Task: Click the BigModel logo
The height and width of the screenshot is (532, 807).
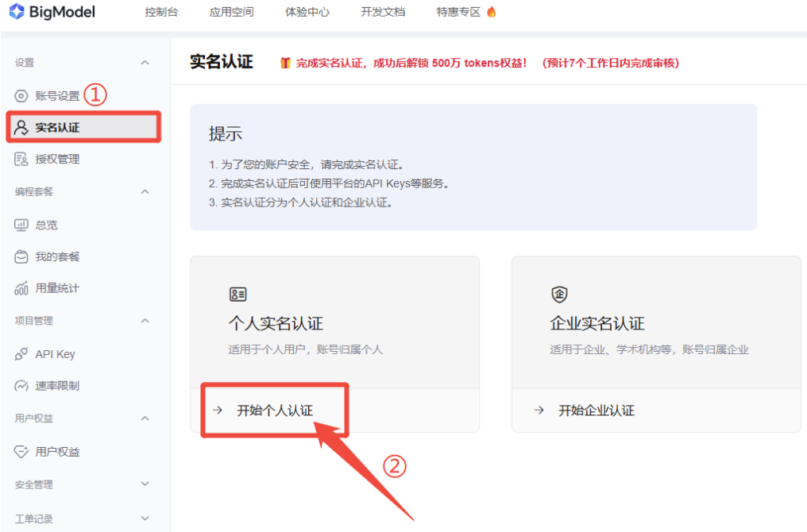Action: [x=51, y=12]
